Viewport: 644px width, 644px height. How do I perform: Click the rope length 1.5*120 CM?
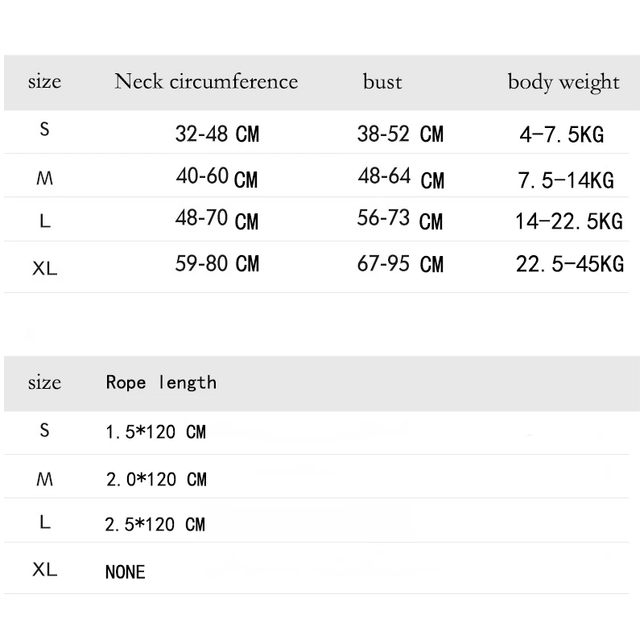pyautogui.click(x=155, y=432)
